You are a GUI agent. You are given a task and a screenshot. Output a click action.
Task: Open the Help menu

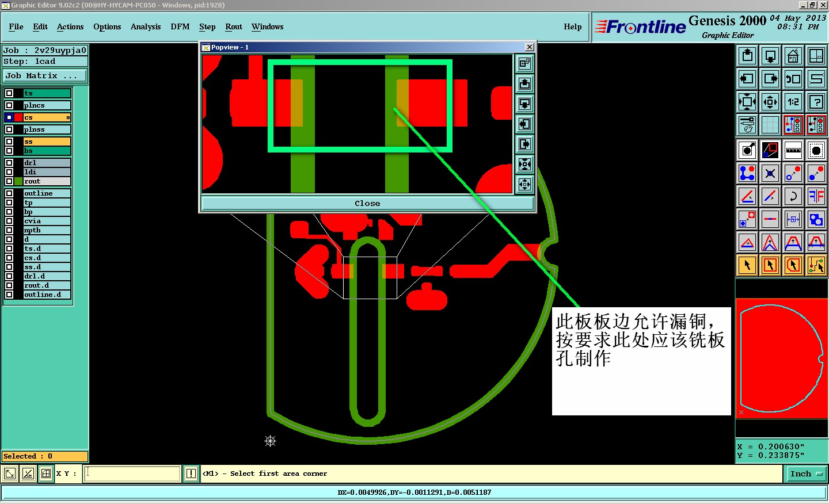pyautogui.click(x=573, y=26)
